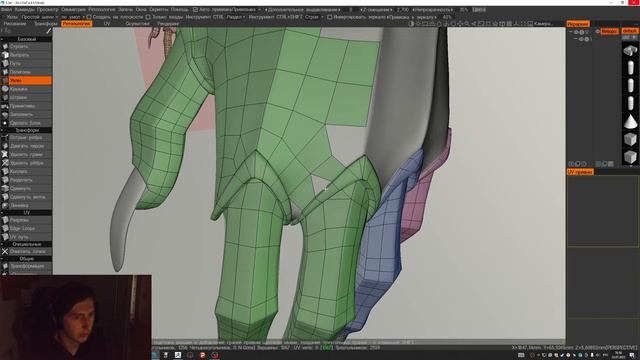The height and width of the screenshot is (360, 640).
Task: Select the Разделить tool
Action: coord(26,180)
